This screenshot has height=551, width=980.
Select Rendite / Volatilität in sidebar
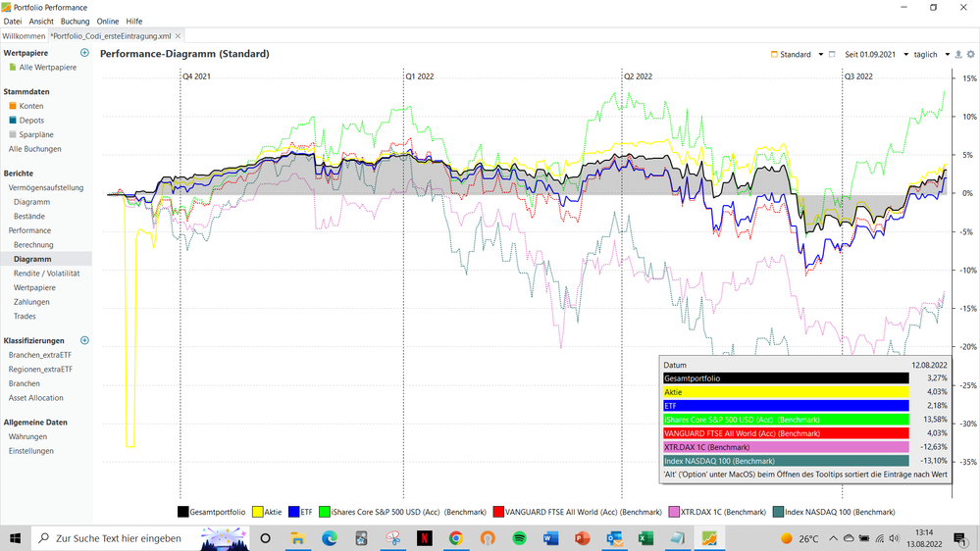(x=46, y=273)
